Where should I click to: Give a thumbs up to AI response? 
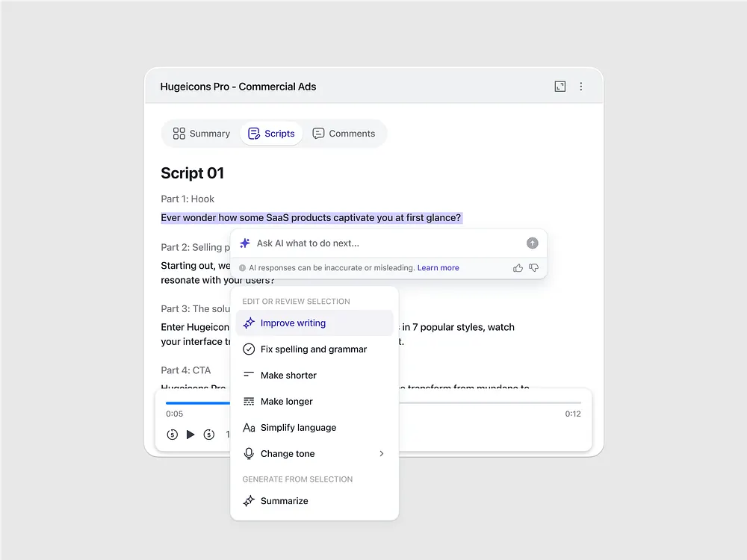pos(518,267)
